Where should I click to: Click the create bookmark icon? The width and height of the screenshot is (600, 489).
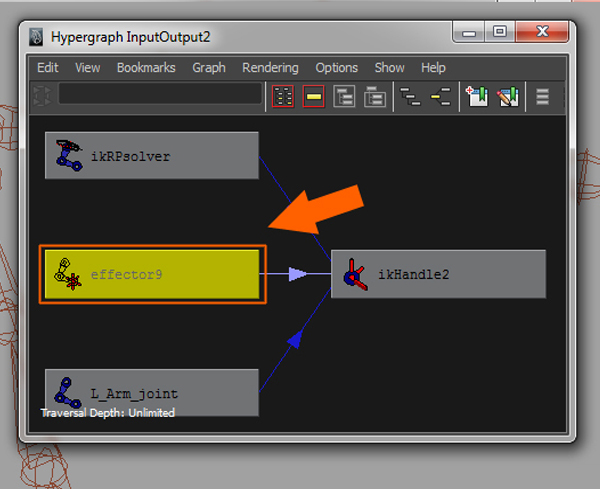coord(477,96)
